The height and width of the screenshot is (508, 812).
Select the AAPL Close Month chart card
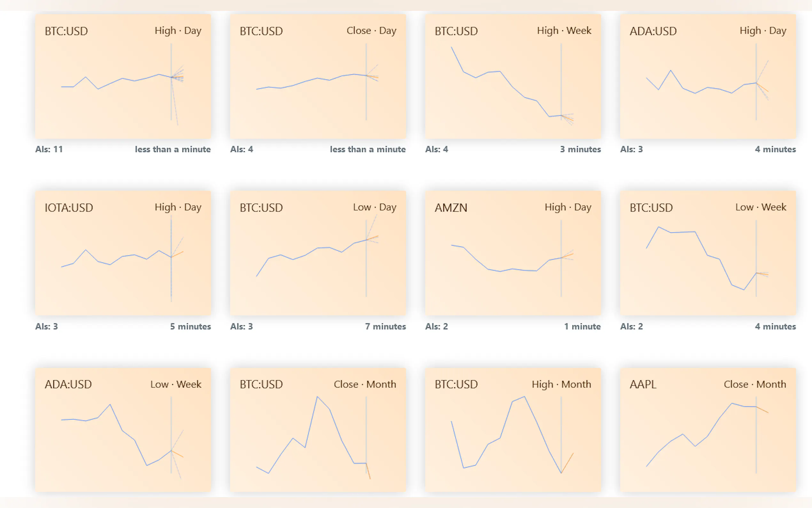tap(707, 430)
